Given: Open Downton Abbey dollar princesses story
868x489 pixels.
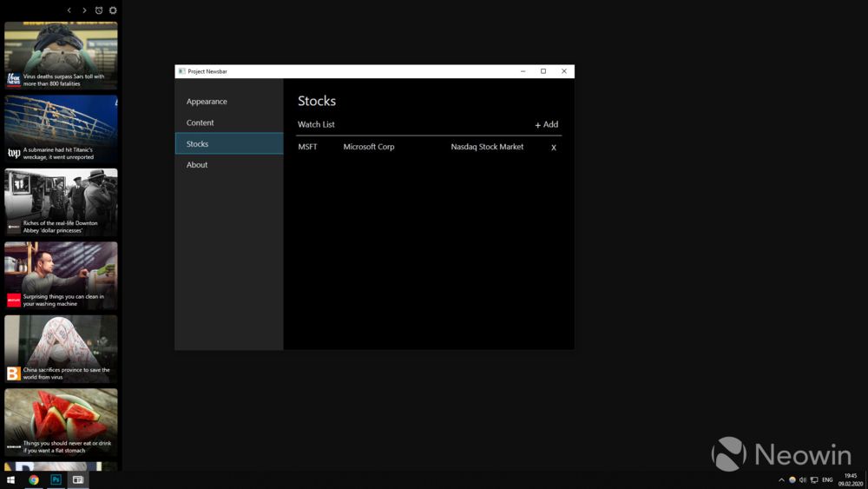Looking at the screenshot, I should point(61,202).
